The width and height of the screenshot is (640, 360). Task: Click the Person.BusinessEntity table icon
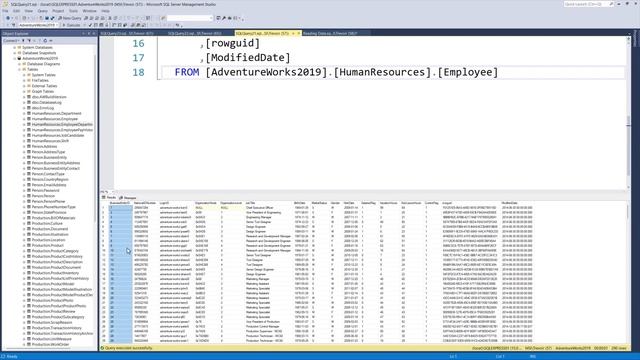(x=29, y=158)
